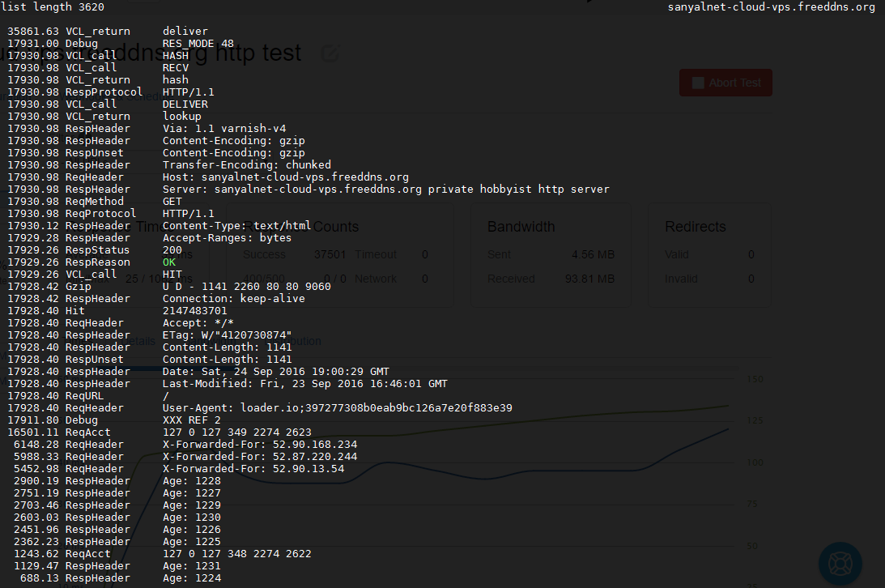Switch to the Details tab
The image size is (885, 588).
coord(138,341)
